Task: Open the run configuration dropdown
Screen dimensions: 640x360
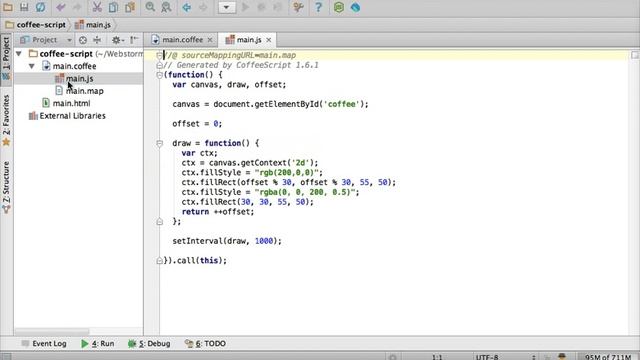Action: coord(227,7)
